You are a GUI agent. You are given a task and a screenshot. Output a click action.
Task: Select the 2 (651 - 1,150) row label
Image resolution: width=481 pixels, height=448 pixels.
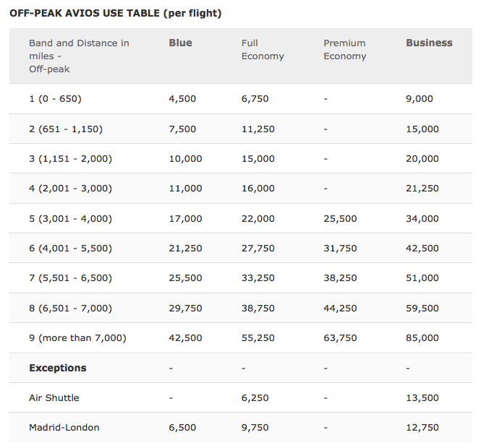[x=66, y=129]
